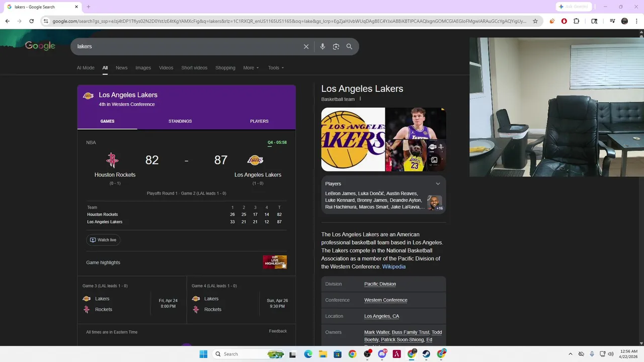Start a voice search with microphone
The height and width of the screenshot is (362, 644).
tap(323, 46)
